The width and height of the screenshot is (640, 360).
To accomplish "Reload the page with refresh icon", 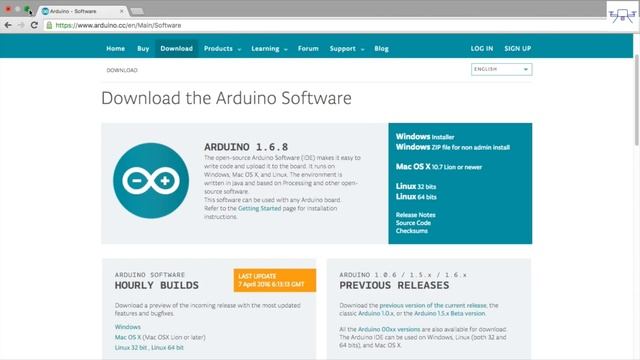I will pyautogui.click(x=34, y=25).
